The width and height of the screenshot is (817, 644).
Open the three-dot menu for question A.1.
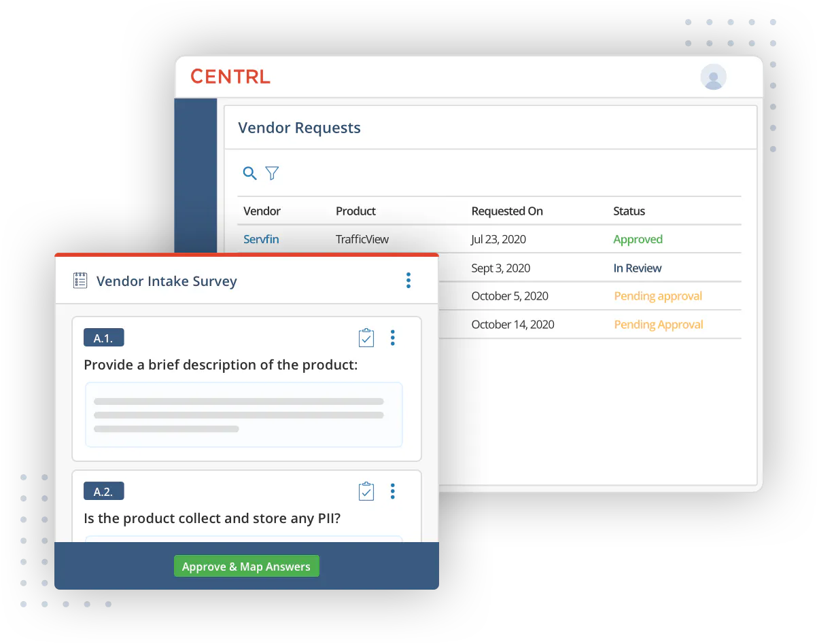point(392,338)
